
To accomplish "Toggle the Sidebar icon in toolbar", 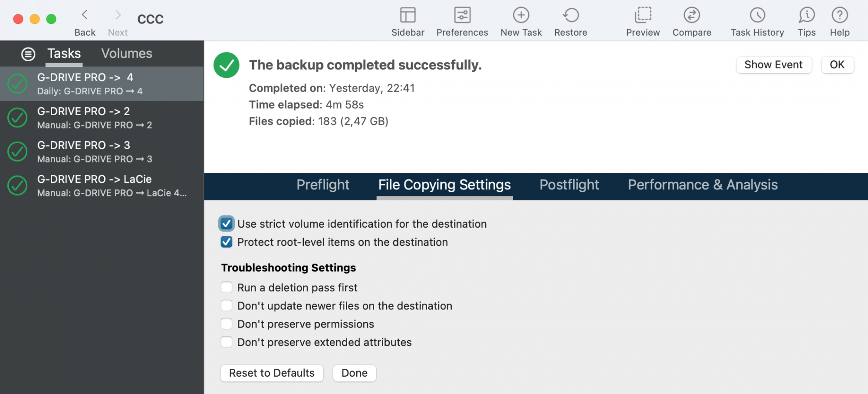I will pos(408,16).
